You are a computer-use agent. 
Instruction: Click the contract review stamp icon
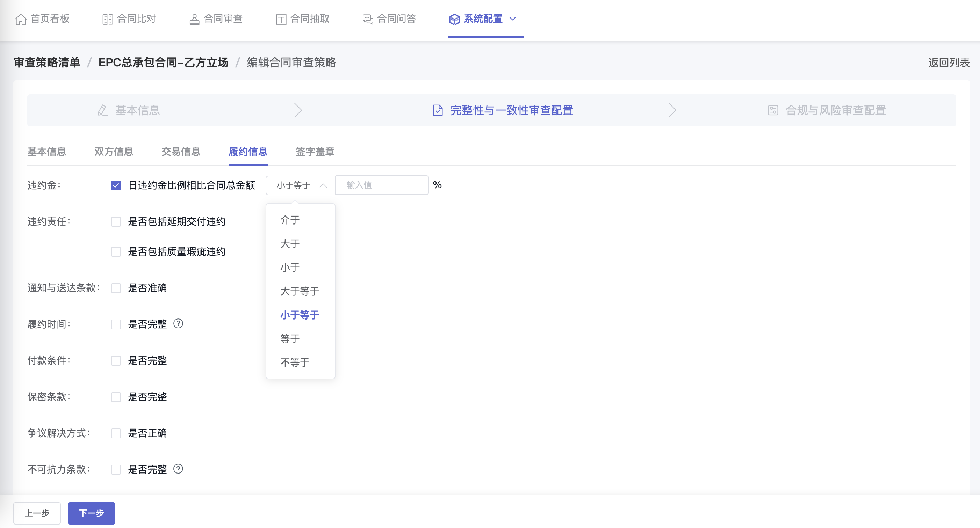(x=194, y=19)
